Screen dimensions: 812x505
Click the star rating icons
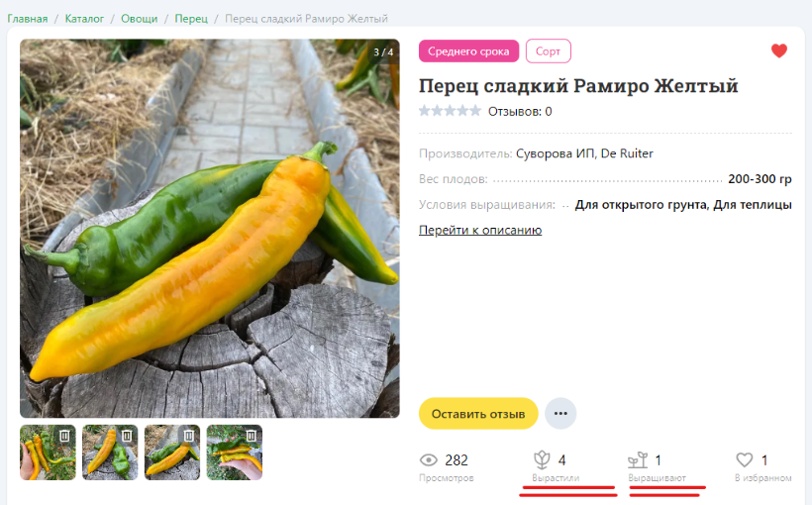pyautogui.click(x=450, y=111)
